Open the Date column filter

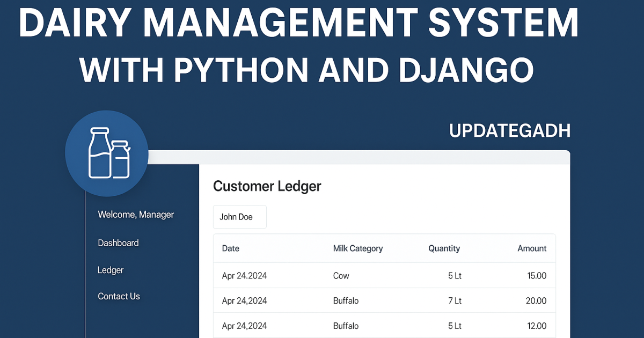230,248
